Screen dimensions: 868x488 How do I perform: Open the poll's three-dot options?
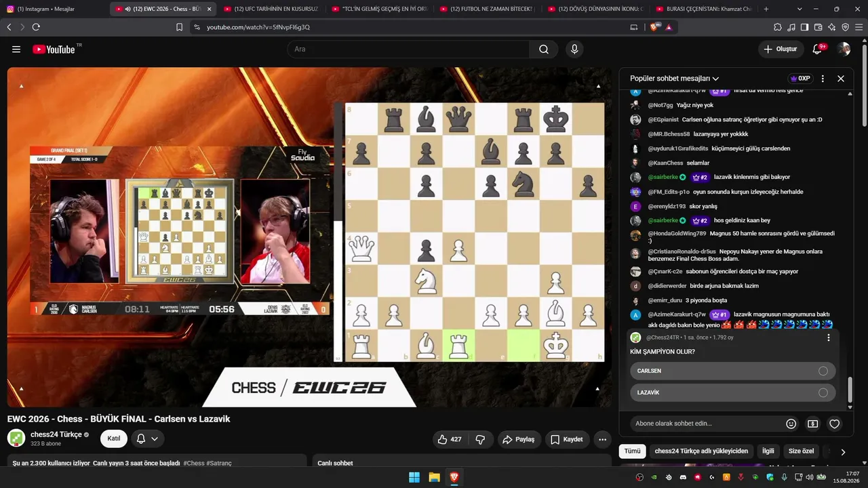828,338
